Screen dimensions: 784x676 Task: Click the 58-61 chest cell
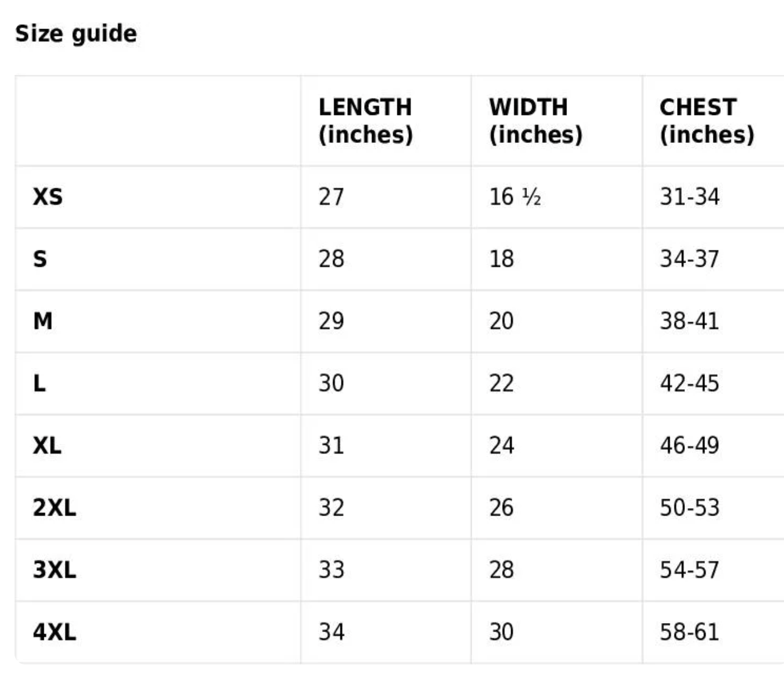click(689, 632)
